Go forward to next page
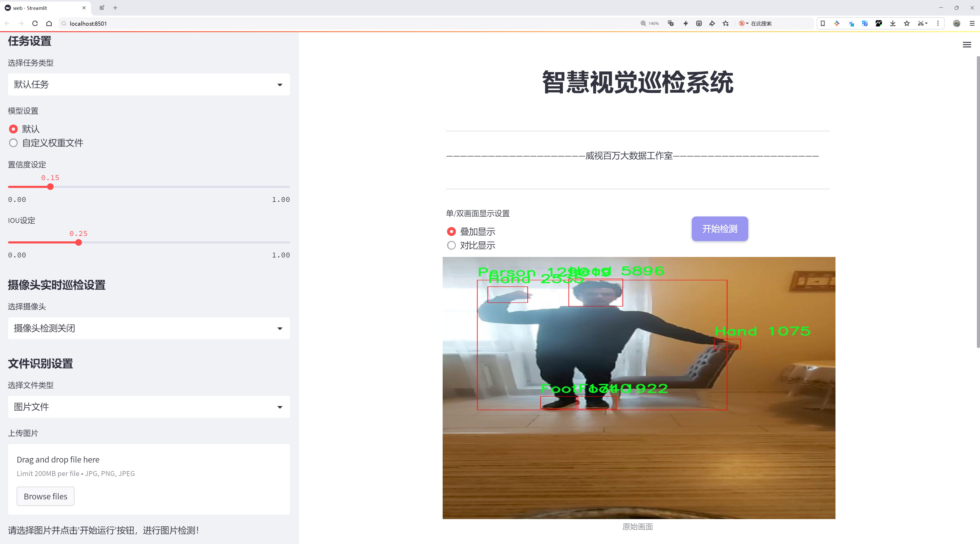The image size is (980, 544). click(x=21, y=24)
